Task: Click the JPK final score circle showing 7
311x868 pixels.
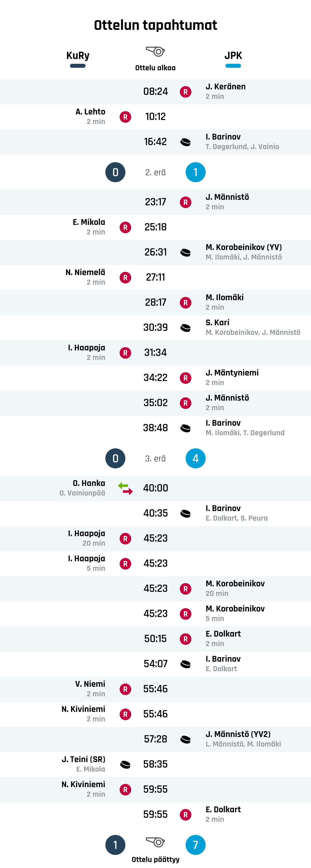Action: [x=196, y=845]
